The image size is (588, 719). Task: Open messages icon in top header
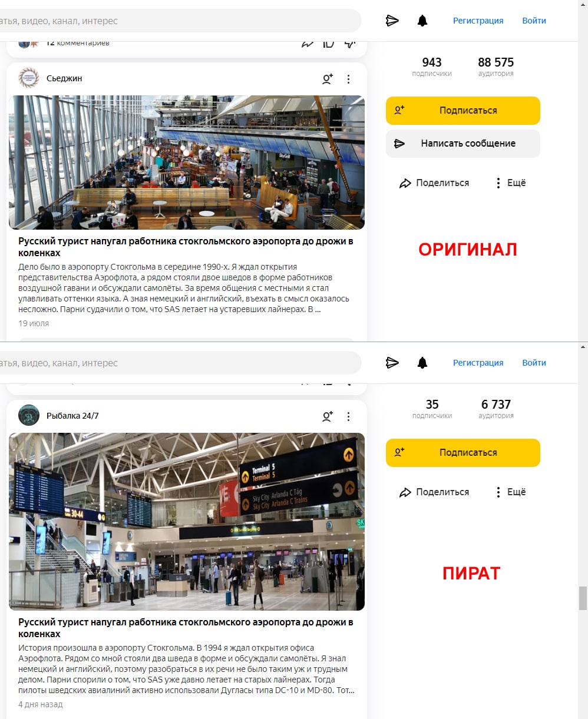point(392,21)
